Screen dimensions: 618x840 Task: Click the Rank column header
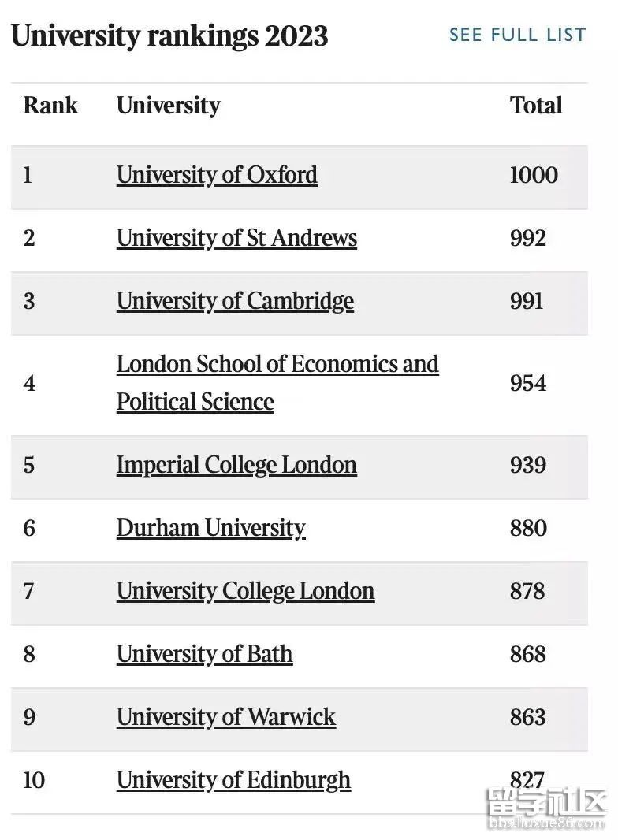tap(50, 106)
